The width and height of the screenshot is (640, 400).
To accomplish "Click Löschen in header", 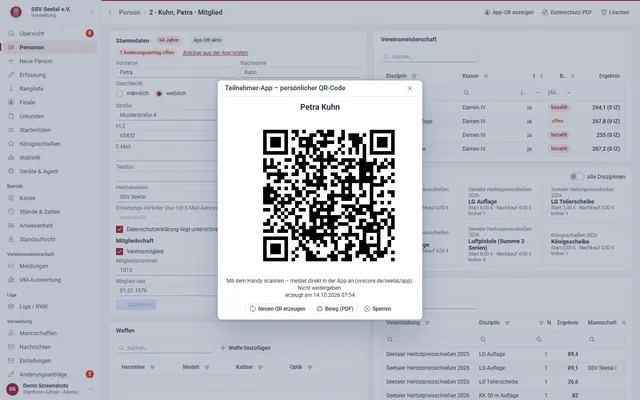I will 615,13.
